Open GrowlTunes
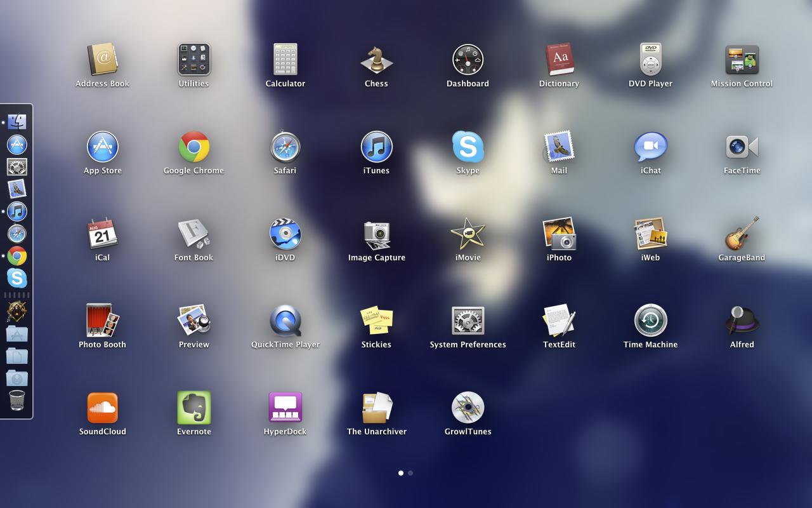The width and height of the screenshot is (812, 508). pyautogui.click(x=468, y=408)
